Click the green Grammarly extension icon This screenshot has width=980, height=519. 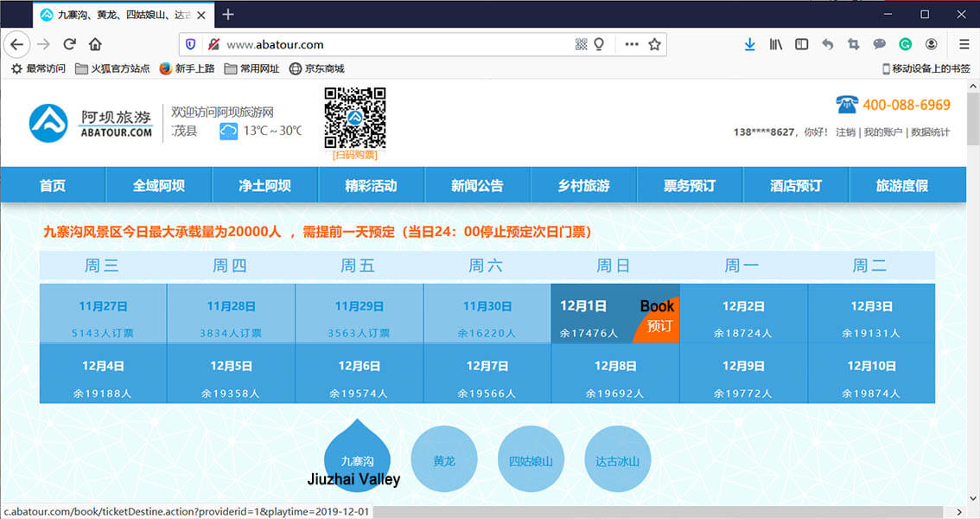905,44
